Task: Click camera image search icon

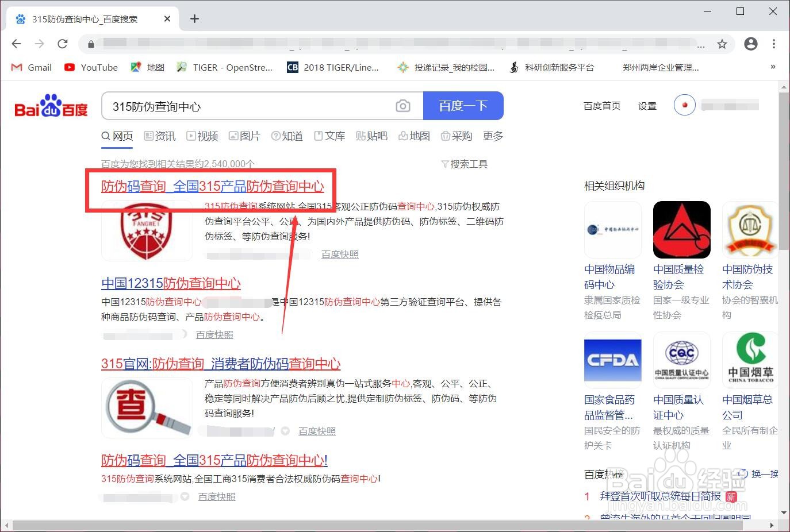Action: 403,106
